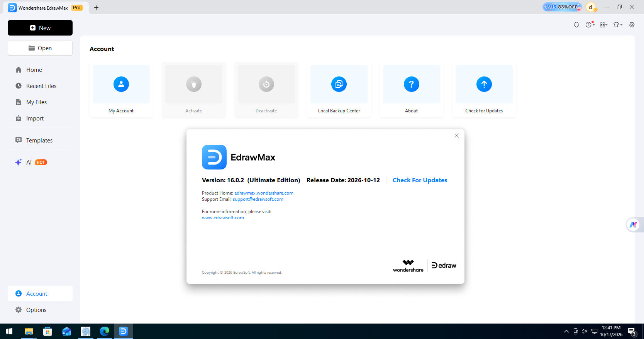Open the edrawmax.wondershare.com link
The image size is (644, 339).
264,193
